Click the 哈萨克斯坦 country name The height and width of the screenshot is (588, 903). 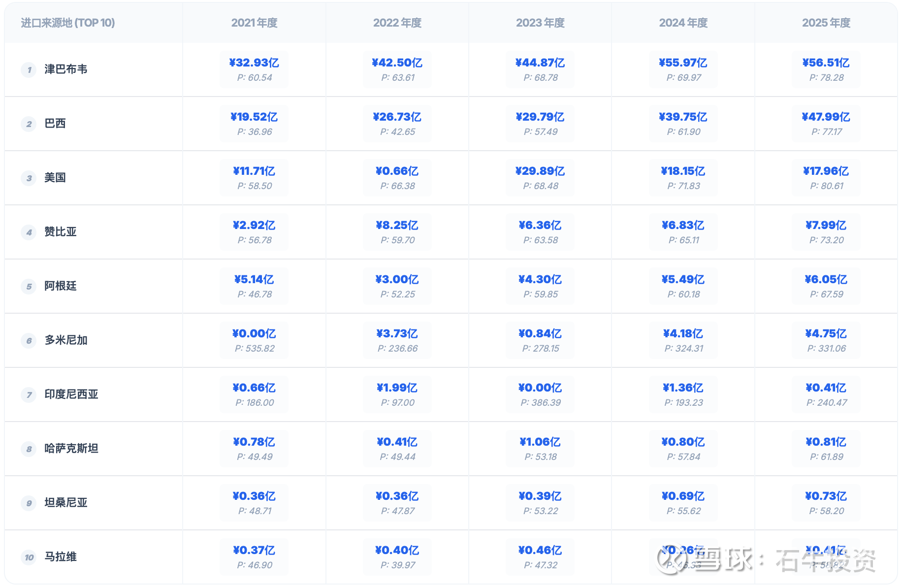(71, 449)
